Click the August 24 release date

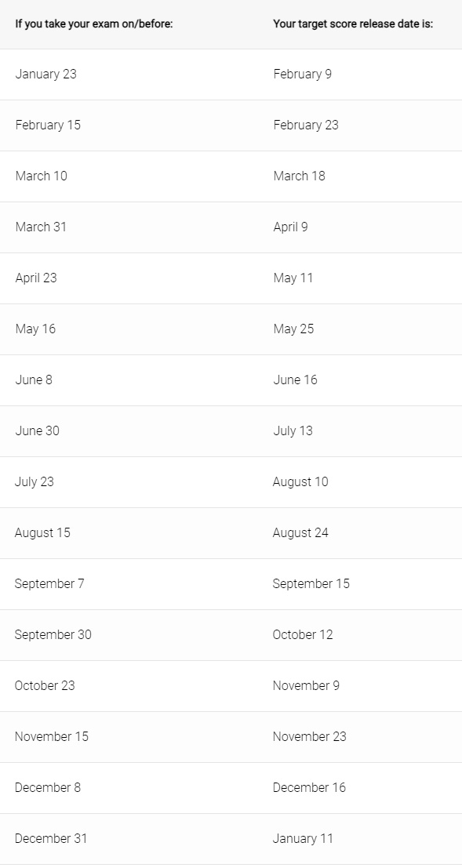(x=300, y=532)
